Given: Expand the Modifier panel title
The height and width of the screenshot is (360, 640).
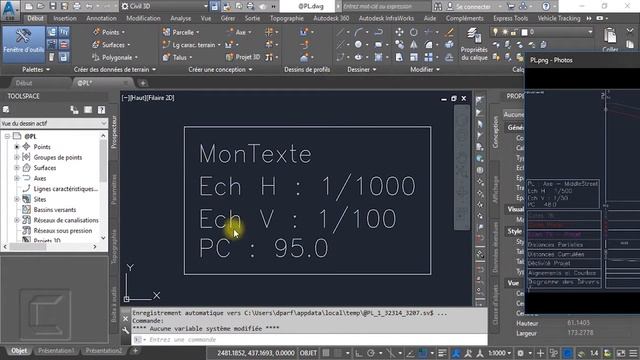Looking at the screenshot, I should click(424, 70).
